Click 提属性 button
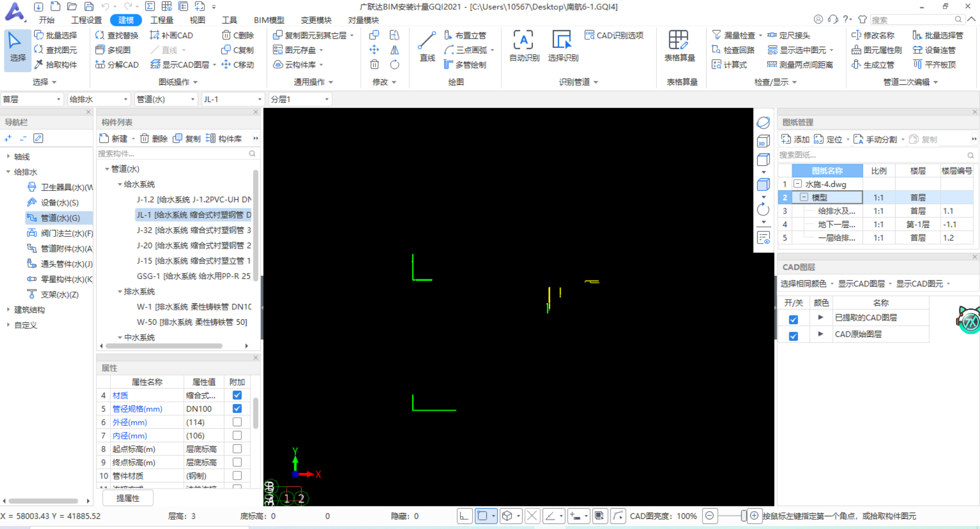Image resolution: width=980 pixels, height=529 pixels. [128, 498]
